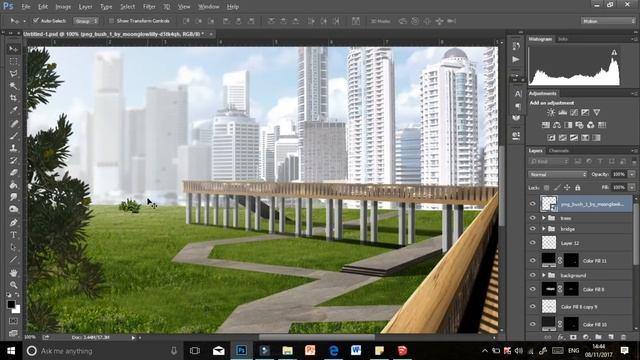
Task: Add a Curves adjustment
Action: tap(574, 112)
